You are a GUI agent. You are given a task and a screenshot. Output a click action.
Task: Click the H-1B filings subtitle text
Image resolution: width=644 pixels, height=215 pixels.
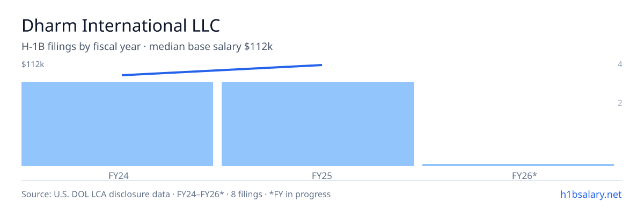147,47
